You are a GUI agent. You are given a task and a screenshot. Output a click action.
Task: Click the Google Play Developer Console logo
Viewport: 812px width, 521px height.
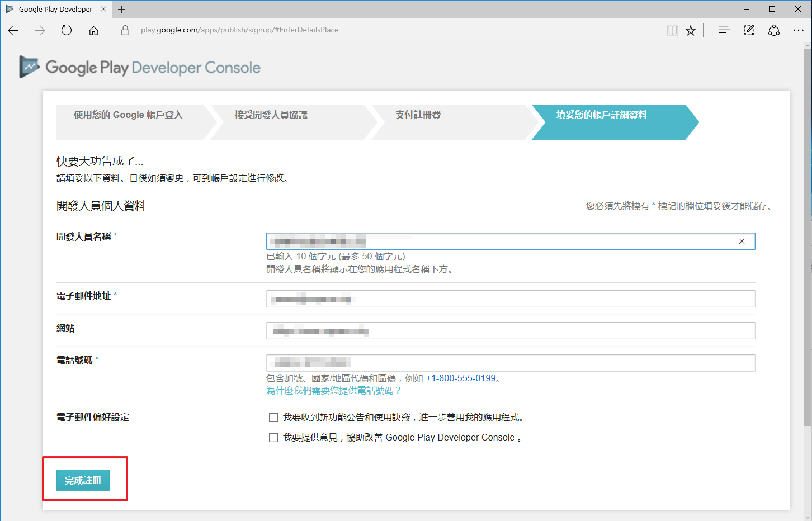point(140,67)
